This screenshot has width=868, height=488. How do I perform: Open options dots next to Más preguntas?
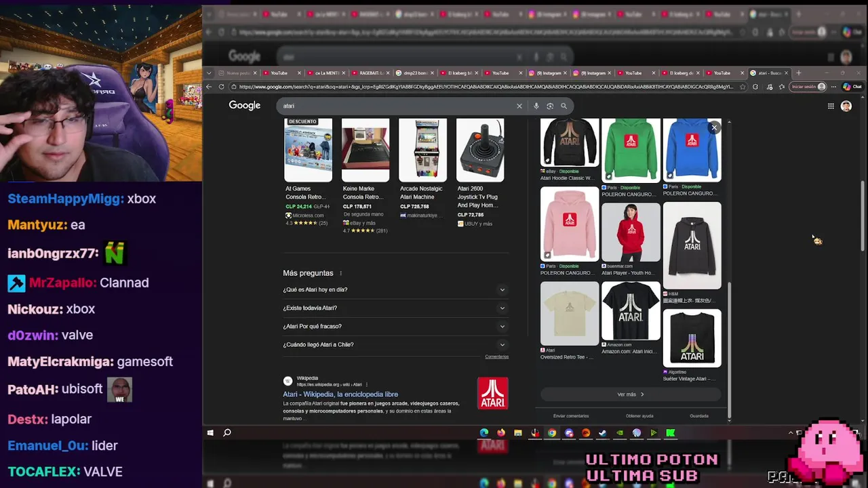(x=341, y=273)
